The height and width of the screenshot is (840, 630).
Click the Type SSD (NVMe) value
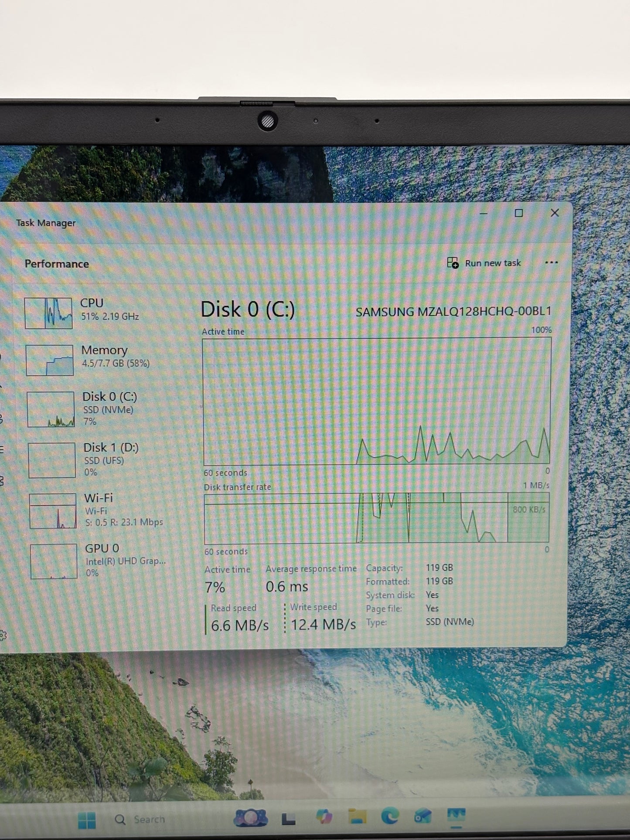450,622
